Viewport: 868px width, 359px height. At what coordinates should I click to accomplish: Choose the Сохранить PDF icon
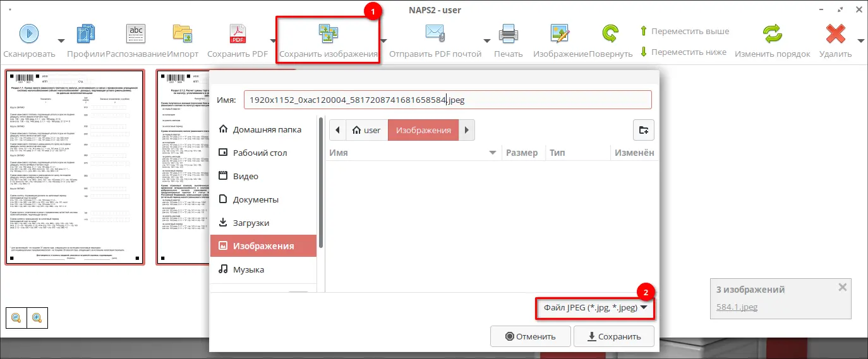(x=238, y=33)
